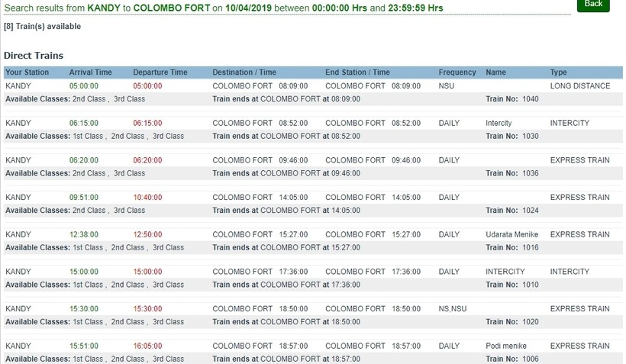Screen dimensions: 626x364
Task: Click the Departure Time column header
Action: click(160, 72)
